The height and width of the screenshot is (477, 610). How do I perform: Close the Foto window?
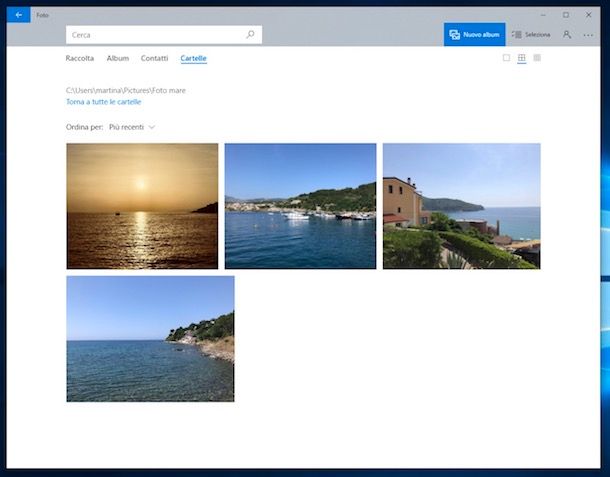point(589,15)
